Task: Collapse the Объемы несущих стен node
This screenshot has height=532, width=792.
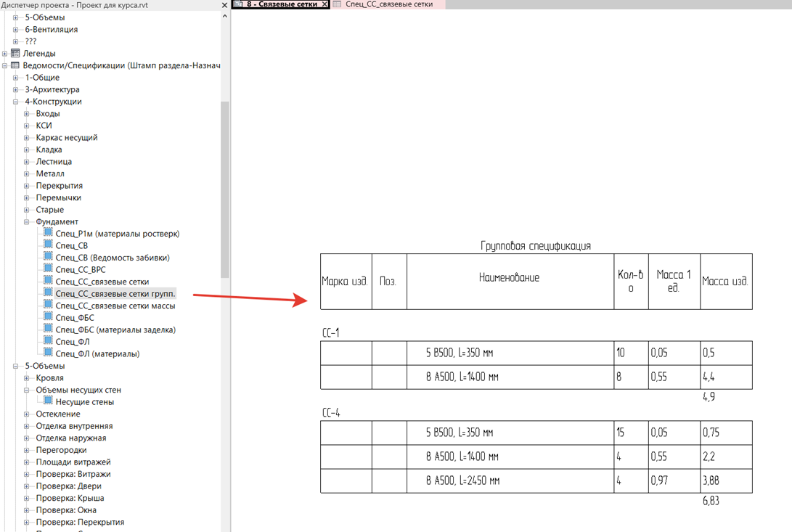Action: pyautogui.click(x=26, y=390)
